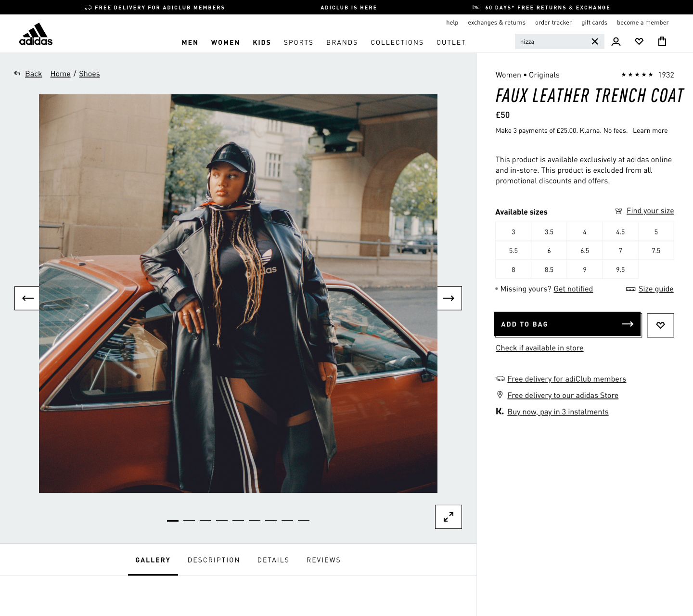Click the main trench coat product photo
The height and width of the screenshot is (616, 693).
238,294
